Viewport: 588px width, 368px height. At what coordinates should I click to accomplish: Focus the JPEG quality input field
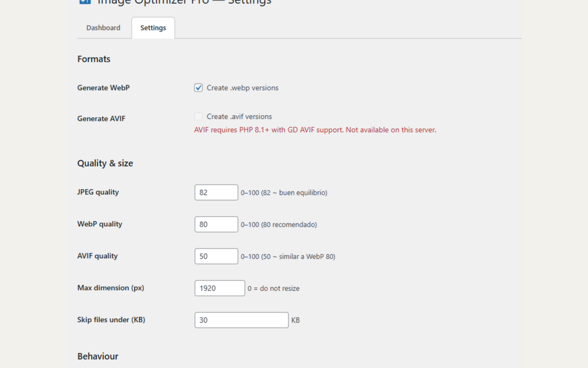click(216, 192)
